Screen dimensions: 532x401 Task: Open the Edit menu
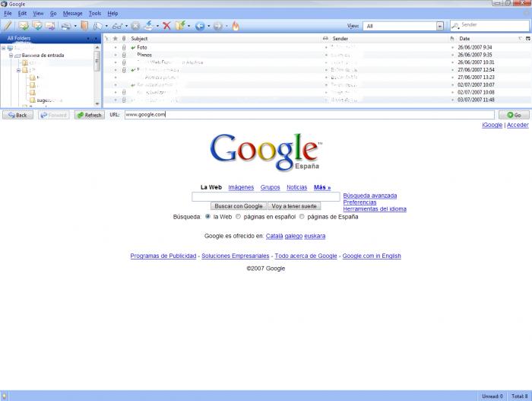pos(22,13)
